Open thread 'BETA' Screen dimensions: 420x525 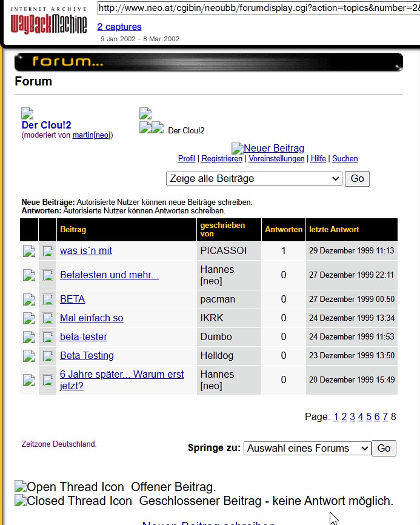coord(72,299)
